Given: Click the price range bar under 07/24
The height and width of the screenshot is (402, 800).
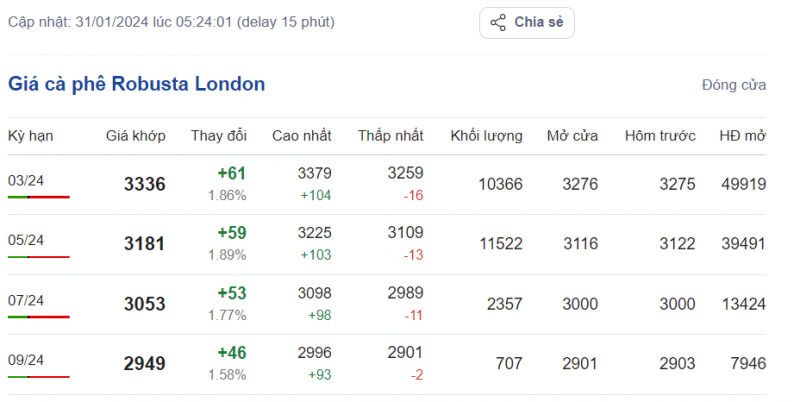Looking at the screenshot, I should click(x=38, y=317).
